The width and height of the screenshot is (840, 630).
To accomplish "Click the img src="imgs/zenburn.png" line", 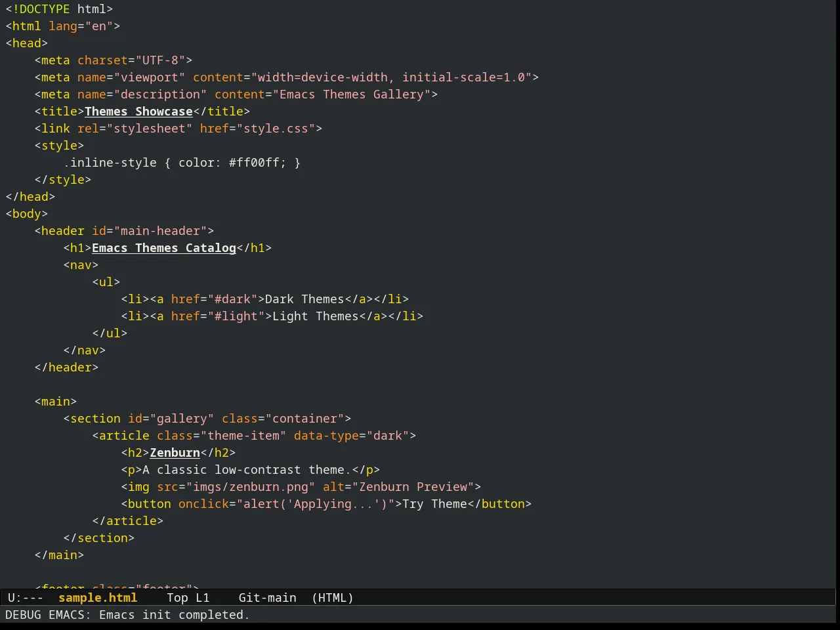I will click(x=301, y=487).
